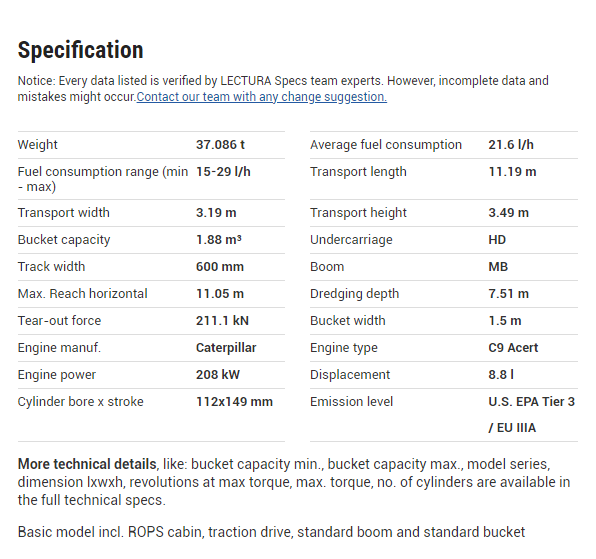596x559 pixels.
Task: Select the Boom MB value
Action: tap(498, 267)
